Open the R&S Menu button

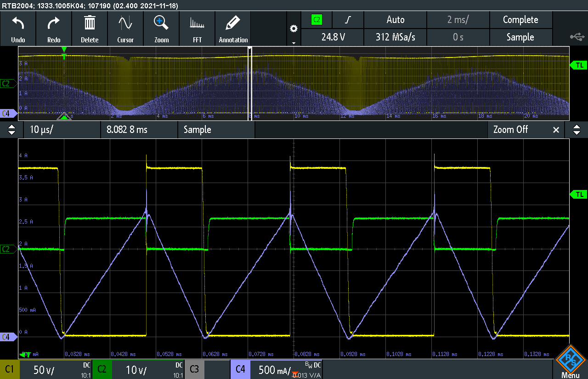pos(570,362)
